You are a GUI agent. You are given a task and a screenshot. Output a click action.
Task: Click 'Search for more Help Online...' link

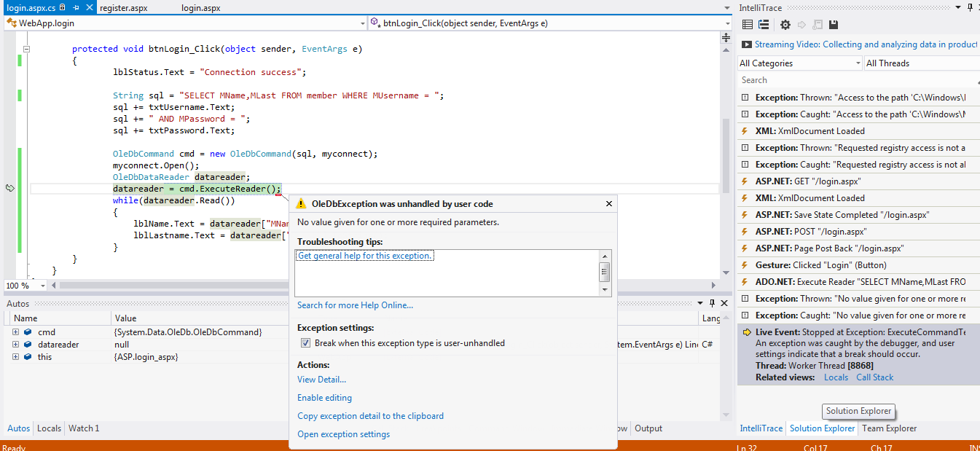(355, 305)
